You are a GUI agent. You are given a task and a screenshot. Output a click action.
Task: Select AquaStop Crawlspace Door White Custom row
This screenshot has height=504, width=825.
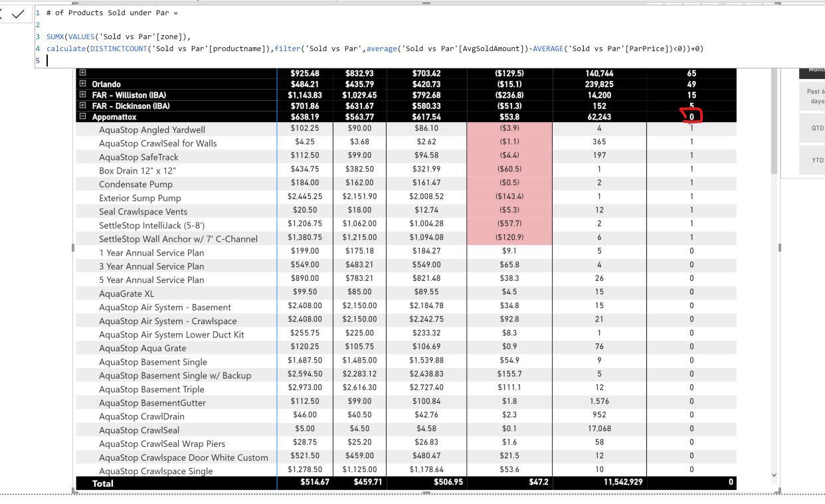[x=184, y=457]
